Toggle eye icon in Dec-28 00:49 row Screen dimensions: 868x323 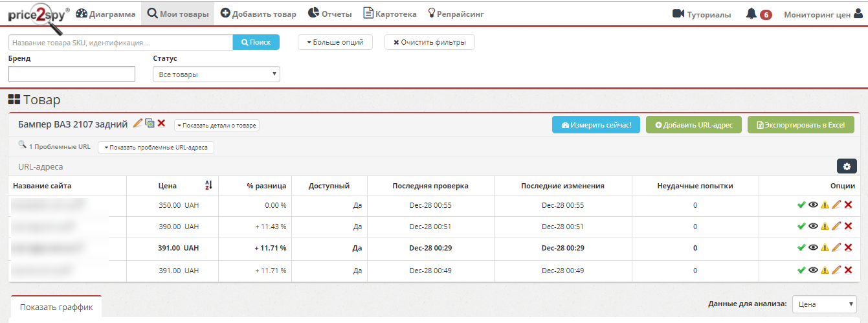tap(813, 271)
